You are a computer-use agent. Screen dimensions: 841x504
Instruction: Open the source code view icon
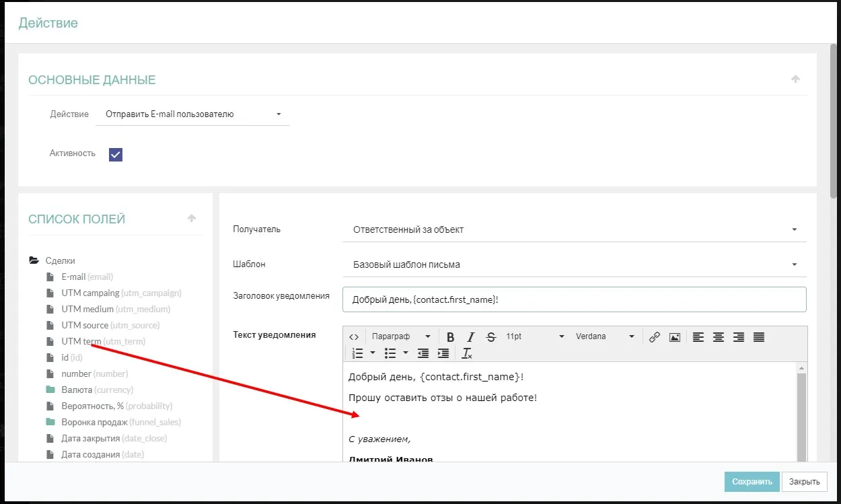pos(354,337)
